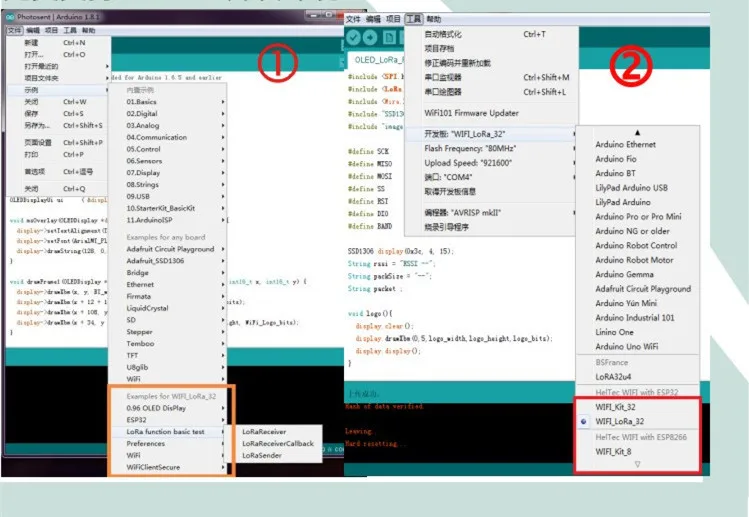749x517 pixels.
Task: Choose 关闭 with Ctrl+W shortcut
Action: (x=59, y=102)
